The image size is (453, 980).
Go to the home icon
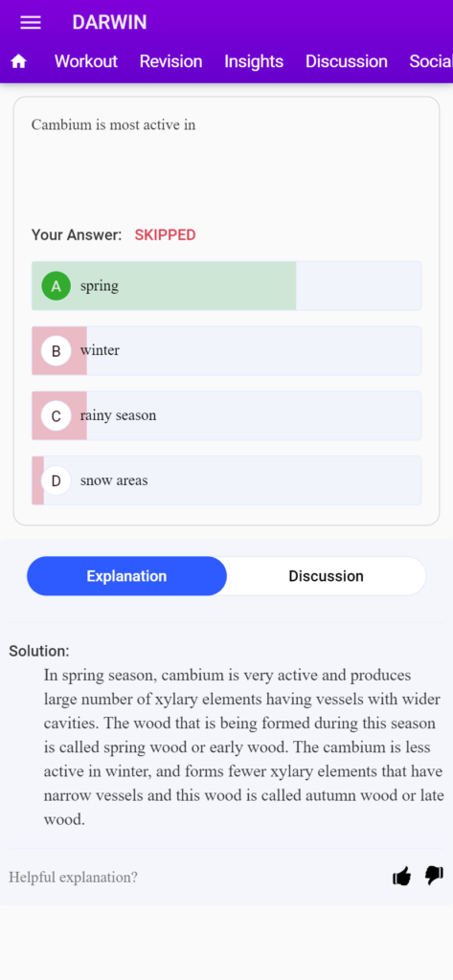click(x=19, y=61)
